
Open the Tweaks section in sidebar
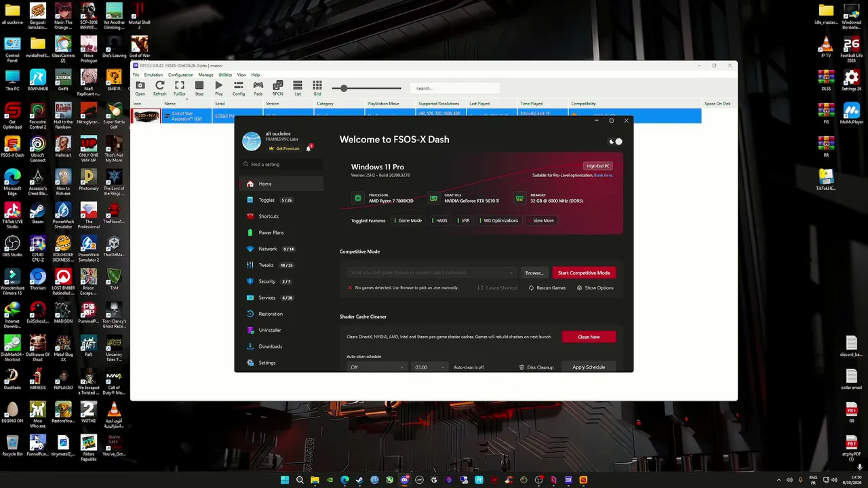pyautogui.click(x=281, y=265)
